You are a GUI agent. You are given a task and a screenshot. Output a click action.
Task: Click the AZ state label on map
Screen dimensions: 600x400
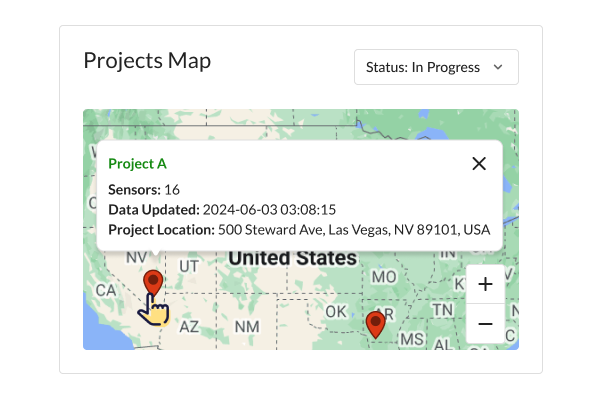point(189,327)
